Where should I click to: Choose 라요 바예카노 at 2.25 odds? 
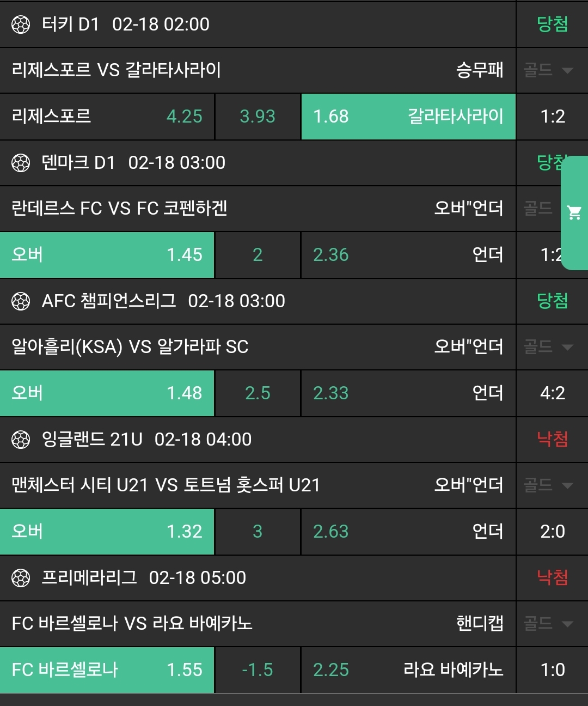click(x=408, y=670)
